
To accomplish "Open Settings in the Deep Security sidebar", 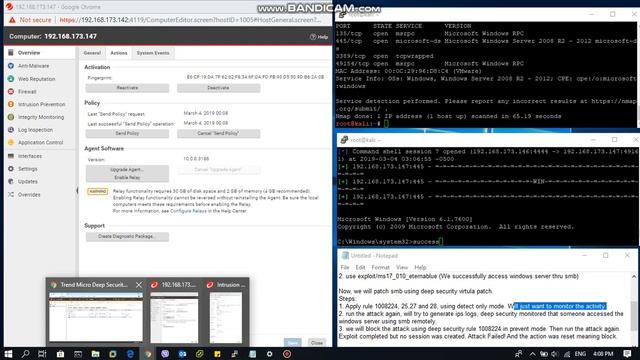I will (x=27, y=169).
